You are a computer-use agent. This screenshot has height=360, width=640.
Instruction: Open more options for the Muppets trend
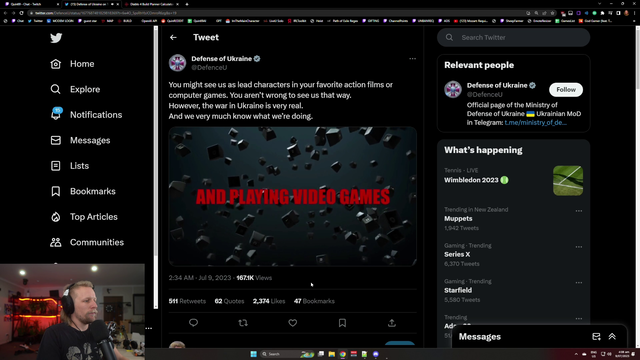point(579,211)
